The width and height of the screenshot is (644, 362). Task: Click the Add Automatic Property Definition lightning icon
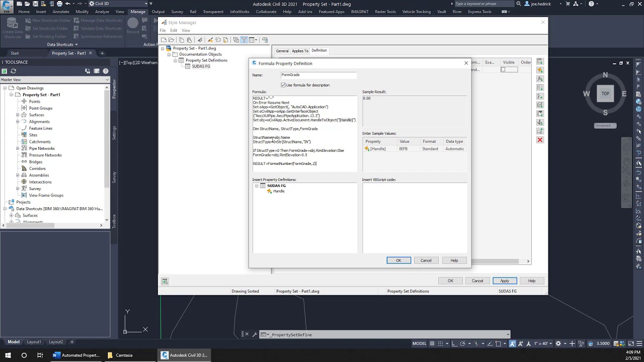pyautogui.click(x=540, y=70)
